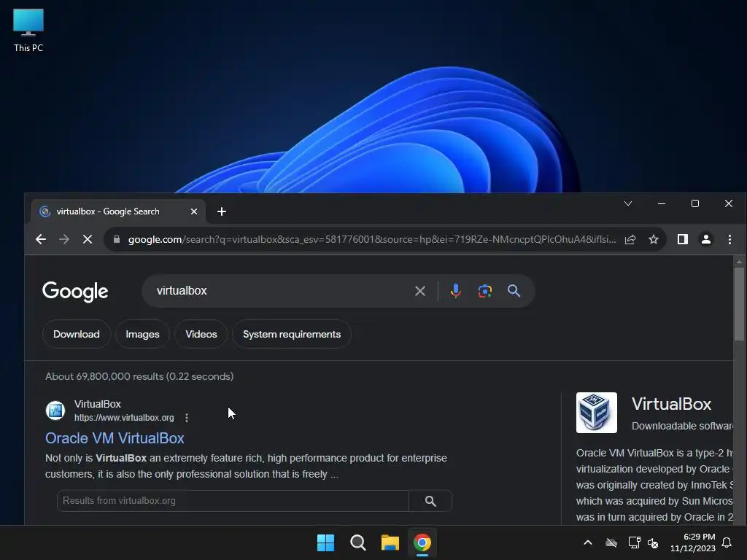
Task: Start a Google voice search
Action: click(455, 291)
